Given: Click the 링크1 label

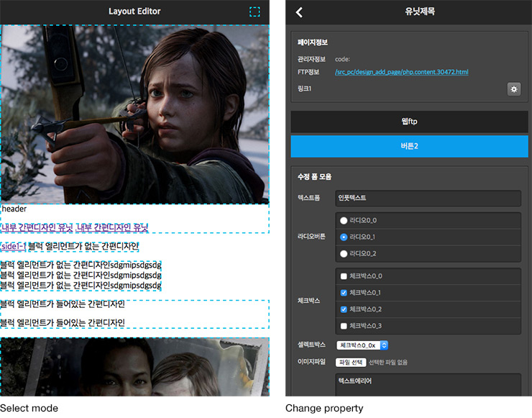Looking at the screenshot, I should [304, 88].
